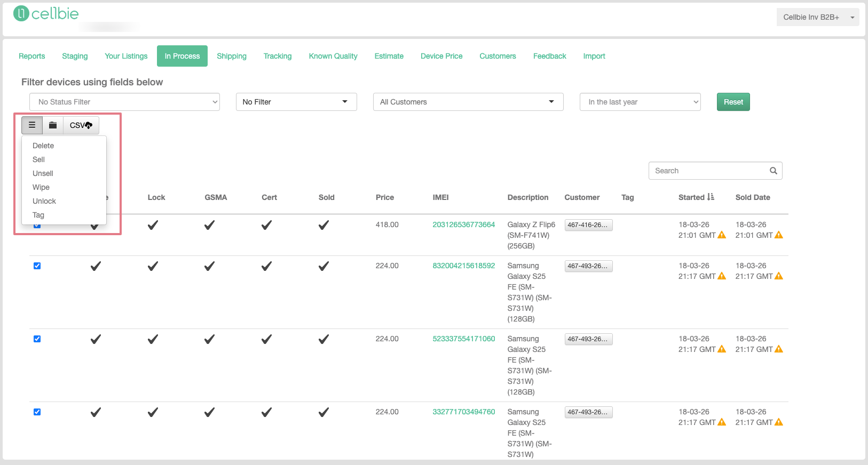Click the green Reset button
The height and width of the screenshot is (465, 868).
click(733, 102)
